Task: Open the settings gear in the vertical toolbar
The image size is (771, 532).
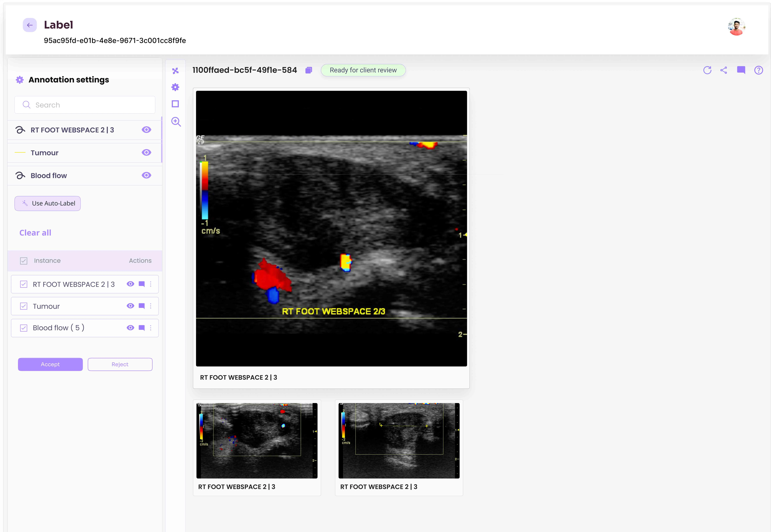Action: [175, 87]
